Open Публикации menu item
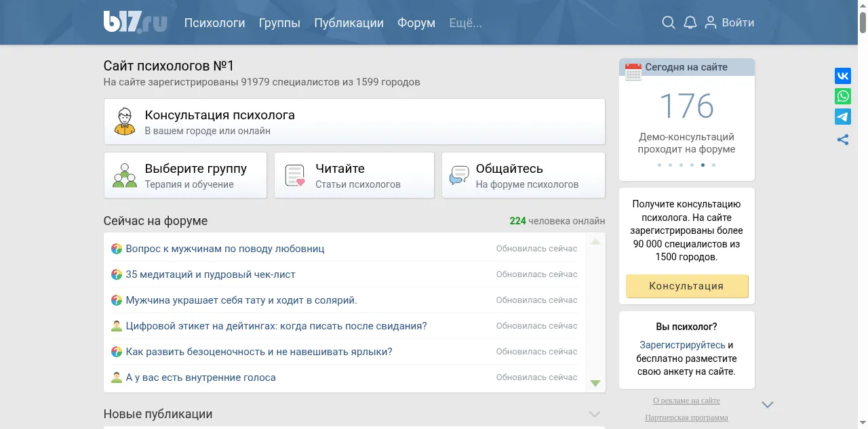The image size is (868, 429). (x=349, y=22)
